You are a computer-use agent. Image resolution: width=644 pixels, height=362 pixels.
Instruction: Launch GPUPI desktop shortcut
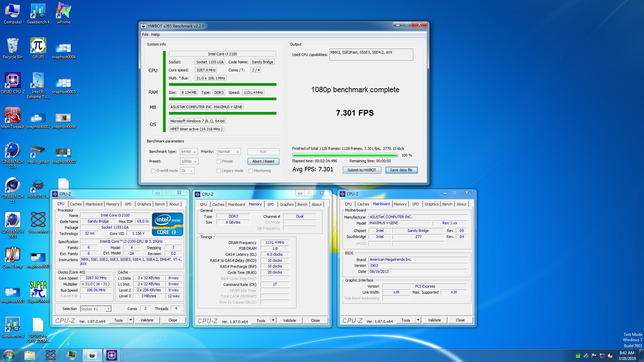tap(38, 49)
